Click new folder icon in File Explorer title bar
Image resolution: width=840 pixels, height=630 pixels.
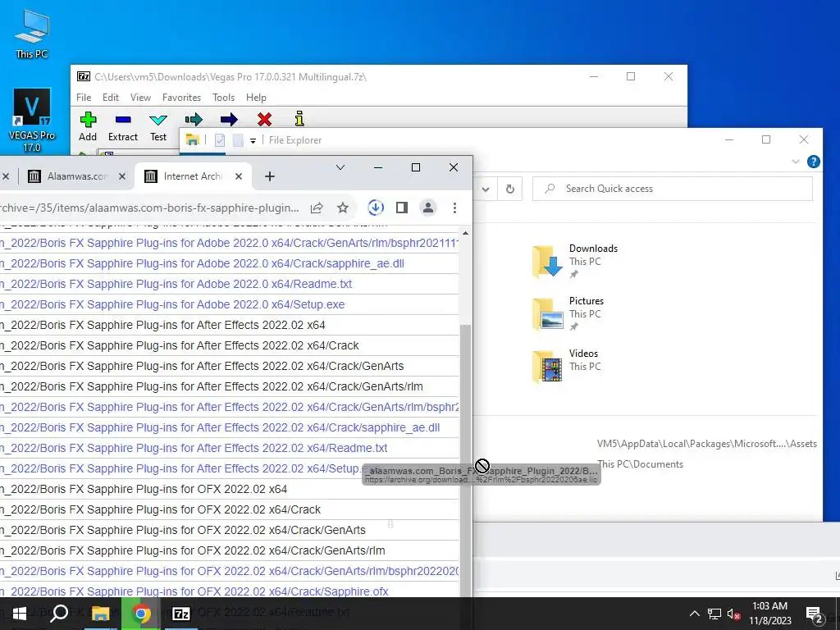pyautogui.click(x=238, y=140)
